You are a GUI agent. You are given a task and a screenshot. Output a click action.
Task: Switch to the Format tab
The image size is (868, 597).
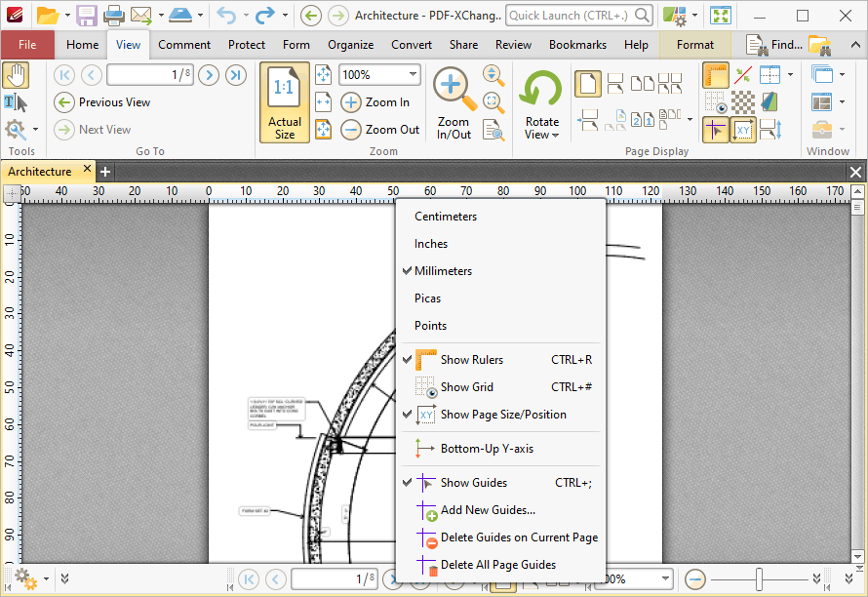[x=694, y=45]
